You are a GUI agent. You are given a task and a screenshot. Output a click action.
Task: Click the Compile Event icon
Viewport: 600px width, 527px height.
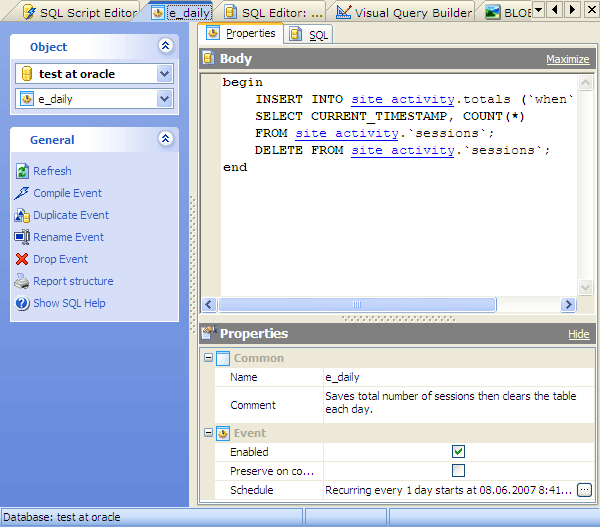22,193
